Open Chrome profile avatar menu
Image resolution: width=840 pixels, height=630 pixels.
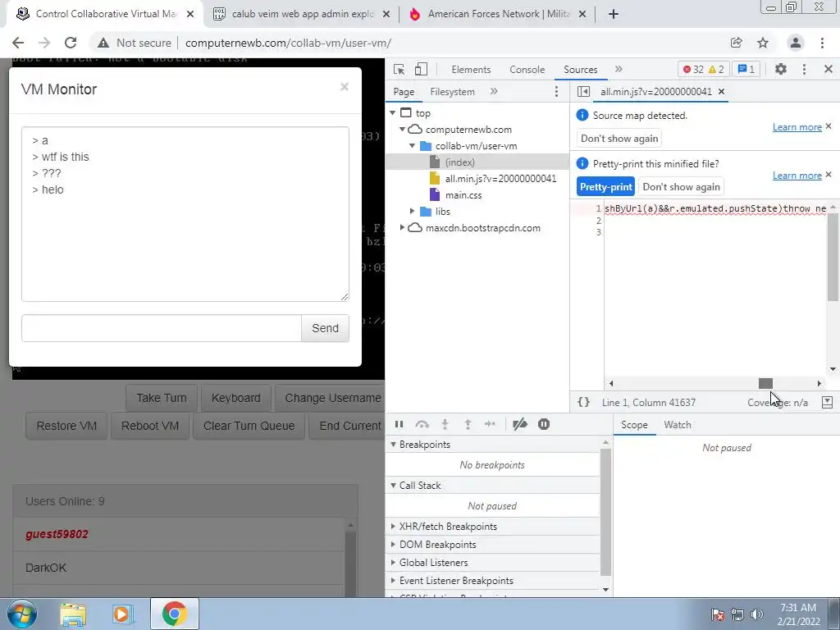796,43
